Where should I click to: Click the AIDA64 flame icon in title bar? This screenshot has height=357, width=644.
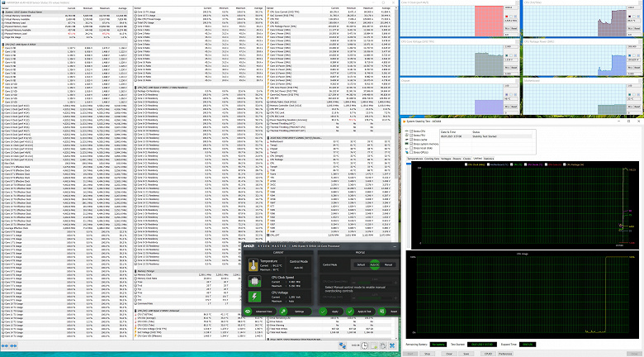tap(404, 121)
